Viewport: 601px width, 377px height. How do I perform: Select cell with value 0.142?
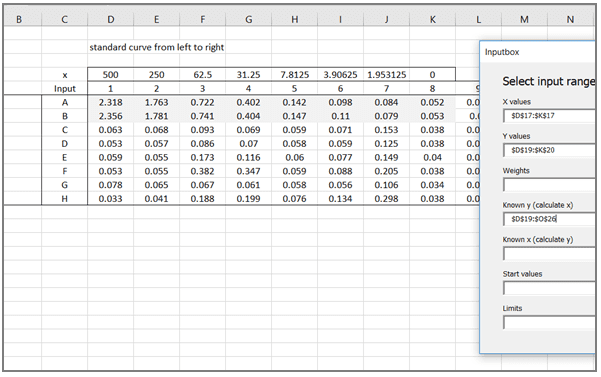click(x=294, y=102)
